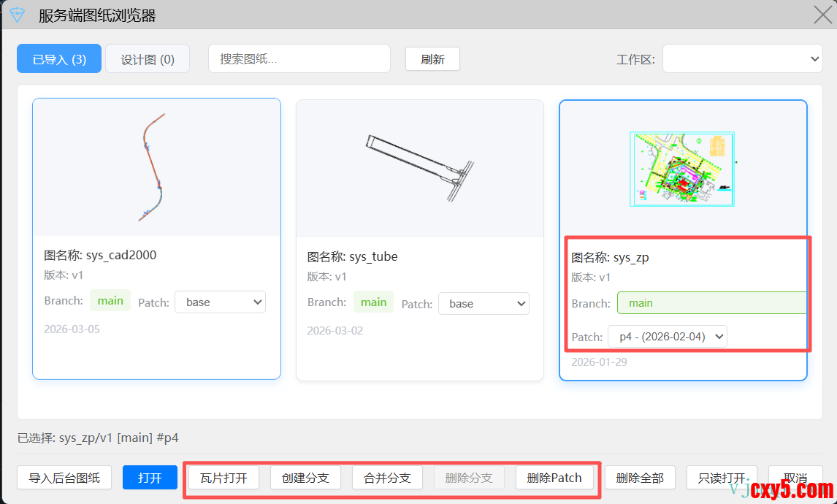
Task: Open Patch dropdown for sys_cad2000
Action: 220,302
